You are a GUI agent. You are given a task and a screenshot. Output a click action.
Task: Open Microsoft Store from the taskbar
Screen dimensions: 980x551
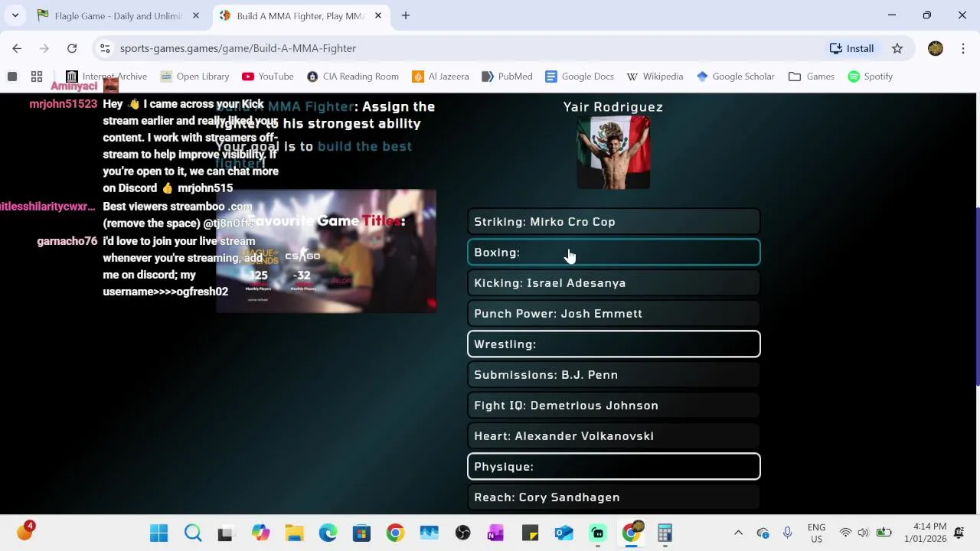click(x=361, y=533)
